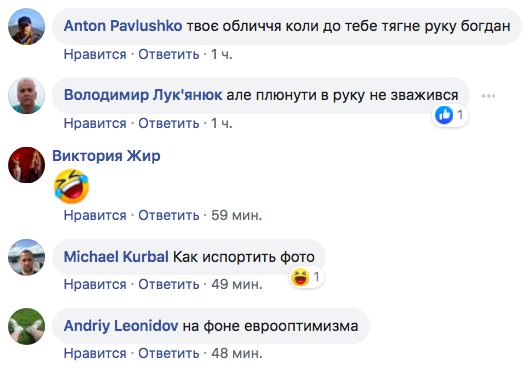Reply to Anton Pavlushko's comment with Ответить

169,54
